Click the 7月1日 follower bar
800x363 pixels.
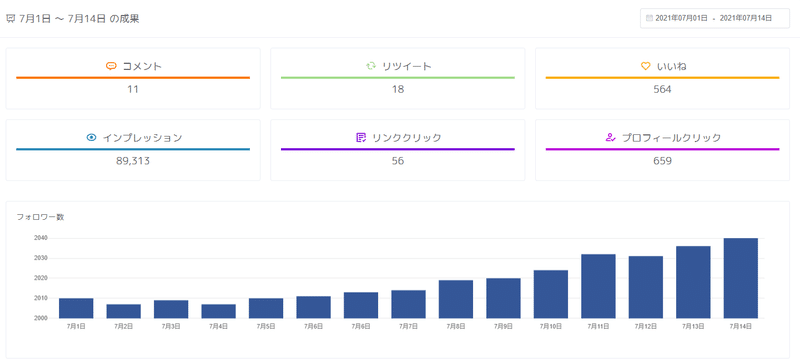pos(76,308)
